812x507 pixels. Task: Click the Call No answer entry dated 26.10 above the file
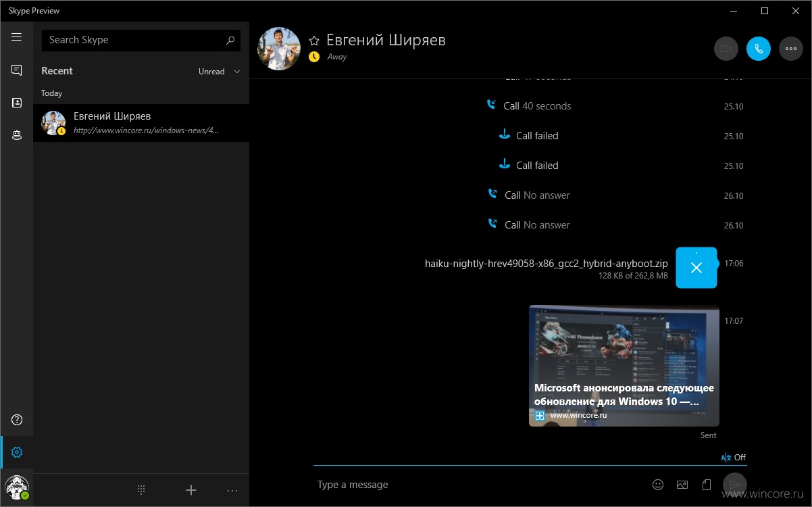click(537, 225)
